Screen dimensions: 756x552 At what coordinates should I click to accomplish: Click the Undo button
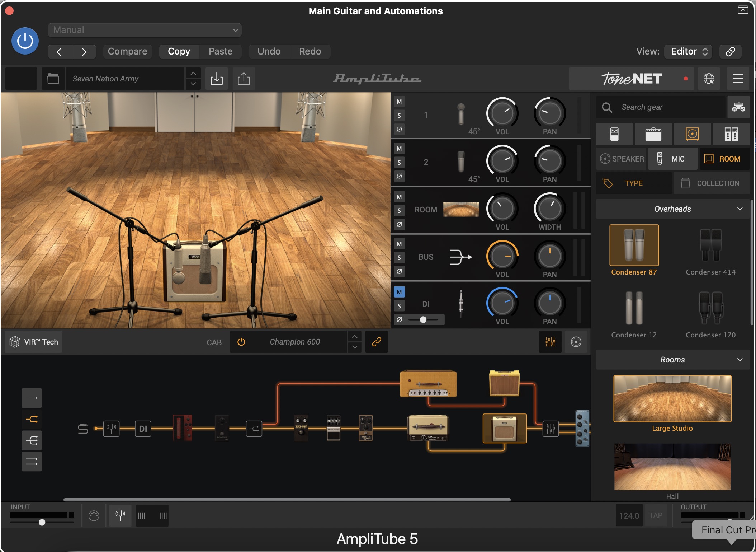[x=269, y=51]
